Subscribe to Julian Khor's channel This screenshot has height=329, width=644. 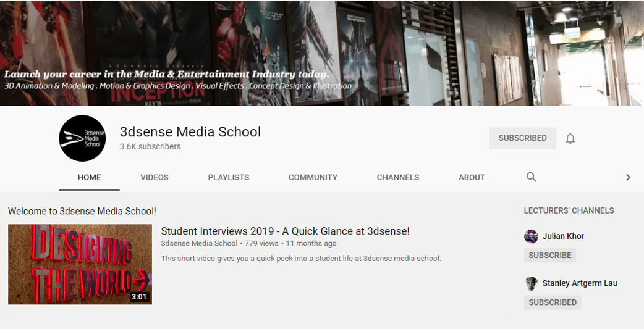click(x=549, y=256)
